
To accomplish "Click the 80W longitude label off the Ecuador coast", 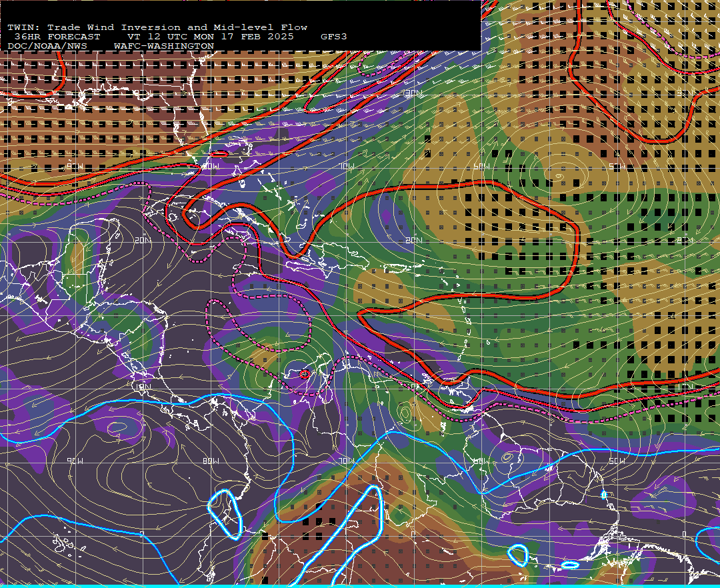I will tap(211, 461).
